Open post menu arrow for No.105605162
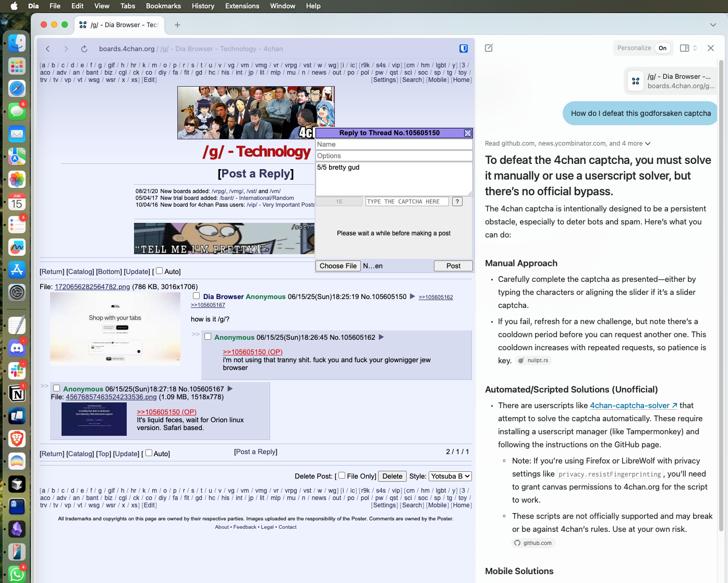This screenshot has width=728, height=583. (x=381, y=337)
